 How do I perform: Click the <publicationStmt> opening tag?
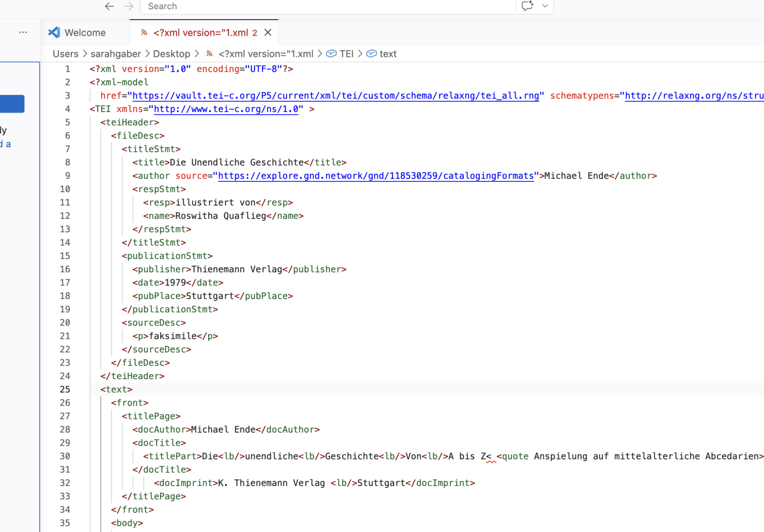(x=167, y=256)
